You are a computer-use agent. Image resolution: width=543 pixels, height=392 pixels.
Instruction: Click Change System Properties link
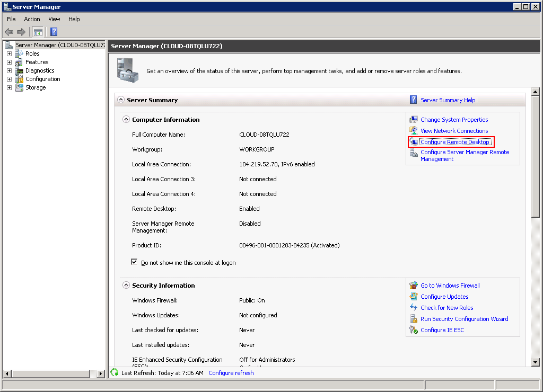pos(454,120)
